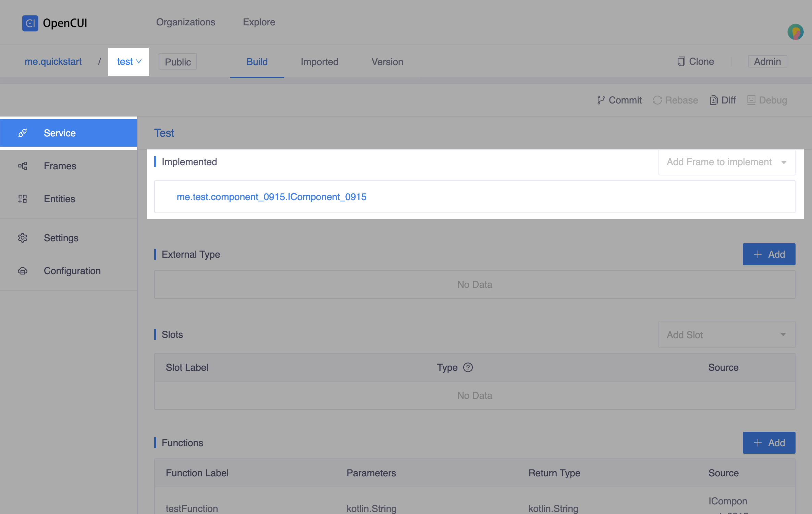Image resolution: width=812 pixels, height=514 pixels.
Task: Click the Type column help icon
Action: (468, 367)
